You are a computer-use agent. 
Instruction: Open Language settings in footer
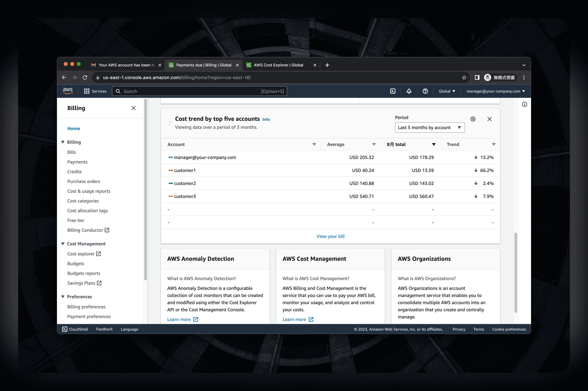tap(129, 329)
